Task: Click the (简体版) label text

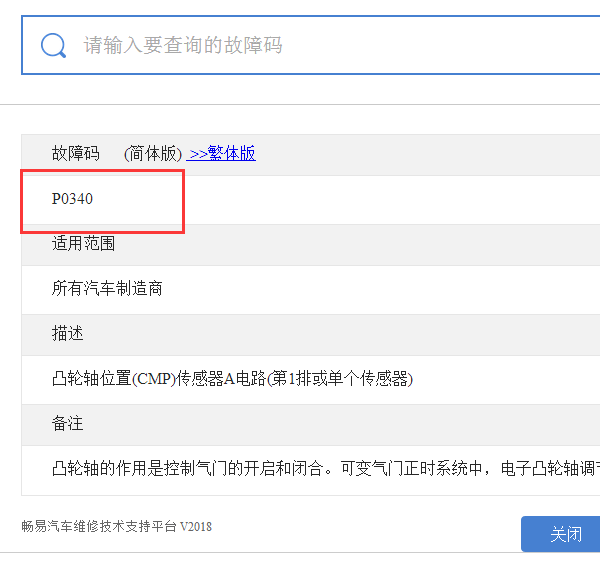Action: 153,153
